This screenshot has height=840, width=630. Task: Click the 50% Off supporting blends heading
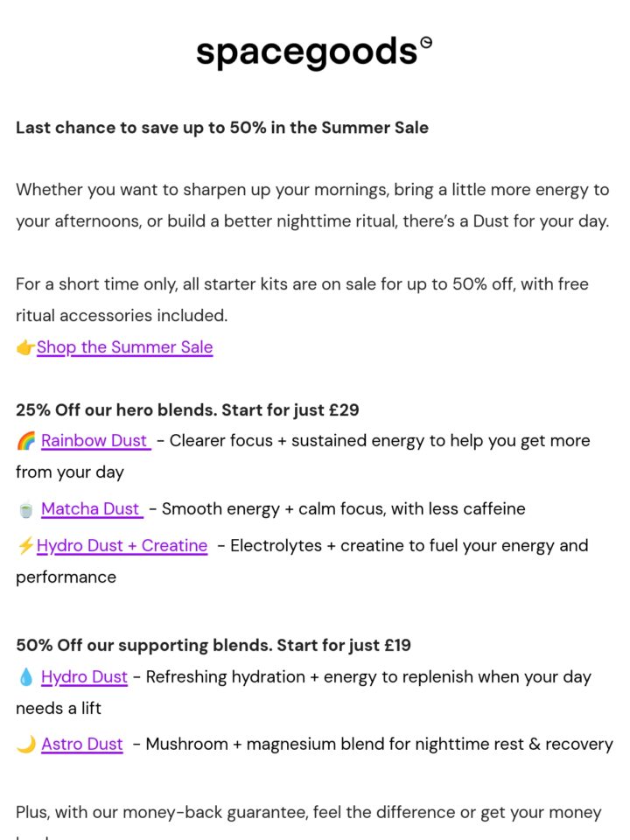coord(213,646)
